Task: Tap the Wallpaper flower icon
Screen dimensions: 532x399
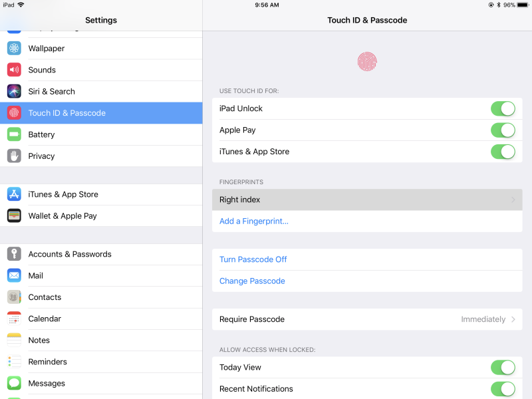Action: coord(14,49)
